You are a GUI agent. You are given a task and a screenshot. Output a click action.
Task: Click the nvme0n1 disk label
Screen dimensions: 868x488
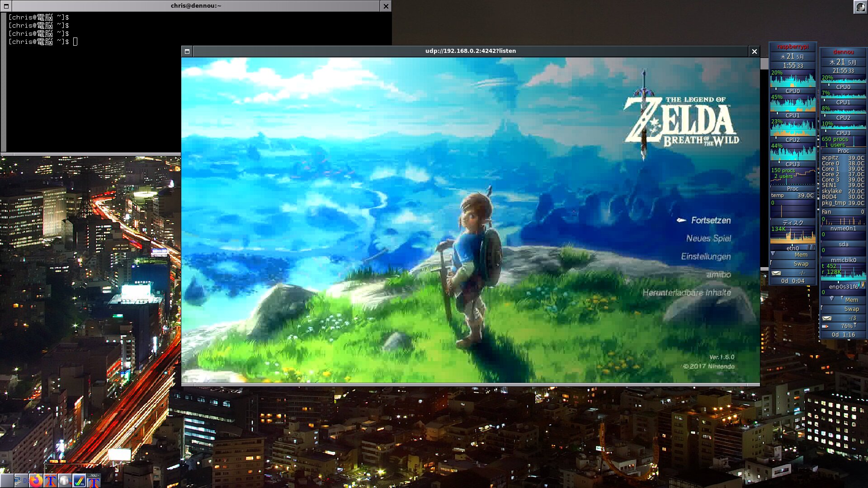tap(844, 229)
